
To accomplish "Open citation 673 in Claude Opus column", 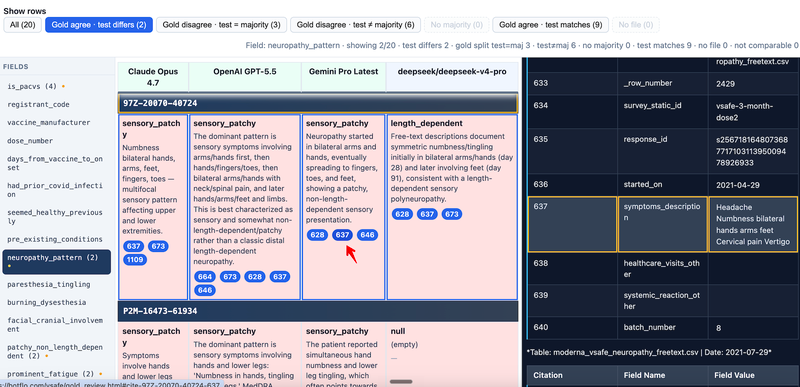I will pos(158,246).
